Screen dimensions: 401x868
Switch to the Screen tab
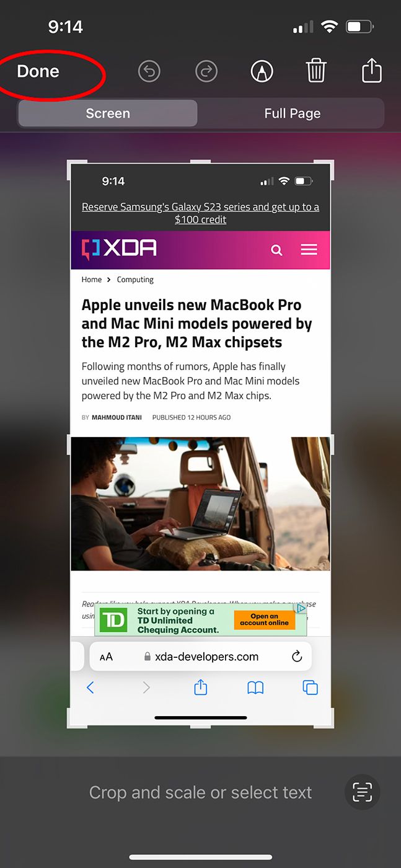[108, 113]
